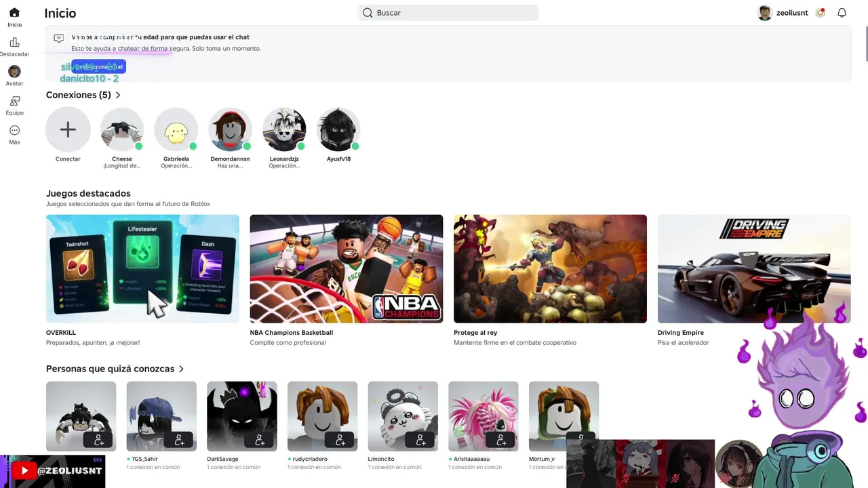Click the blue button in chat banner
Viewport: 868px width, 488px height.
click(99, 66)
